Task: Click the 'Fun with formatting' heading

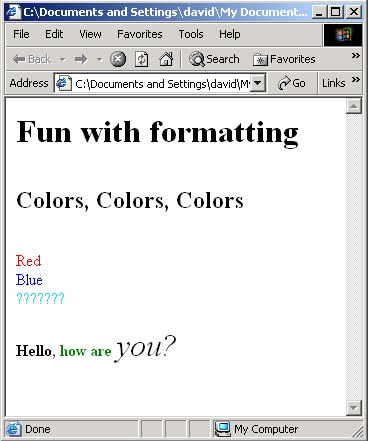Action: click(157, 133)
